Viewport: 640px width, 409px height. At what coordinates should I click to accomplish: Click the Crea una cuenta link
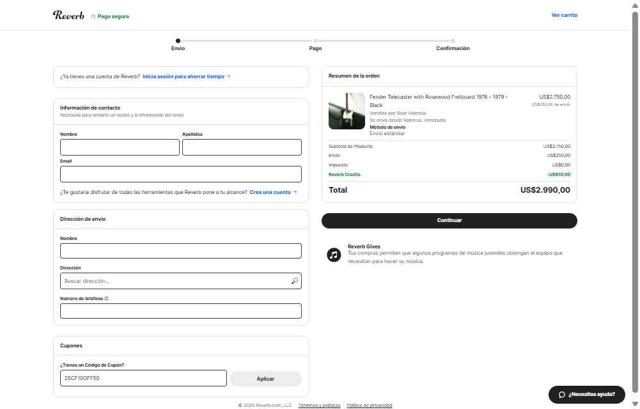click(x=273, y=192)
